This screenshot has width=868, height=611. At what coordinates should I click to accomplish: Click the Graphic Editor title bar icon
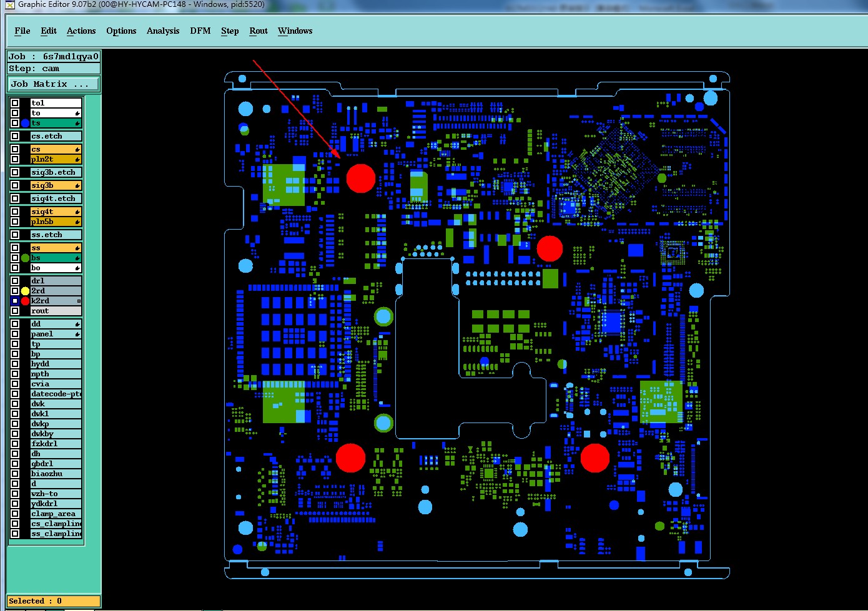[x=10, y=4]
